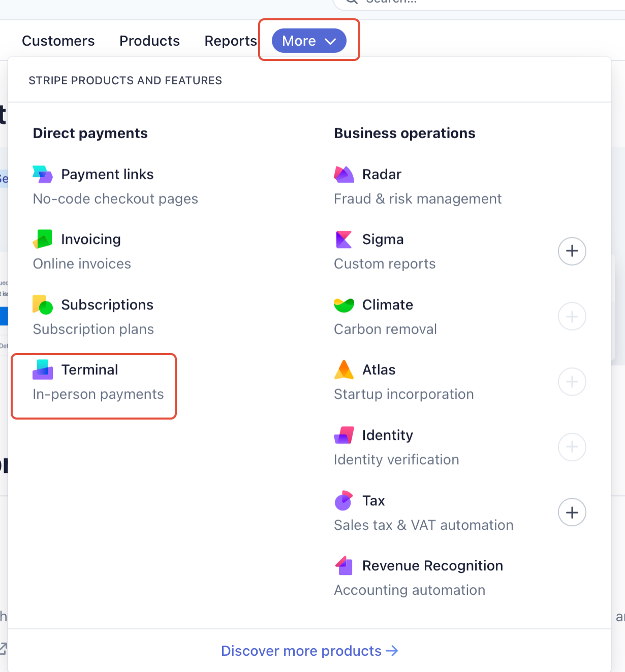Click the Identity product icon
The width and height of the screenshot is (625, 672).
(x=344, y=435)
